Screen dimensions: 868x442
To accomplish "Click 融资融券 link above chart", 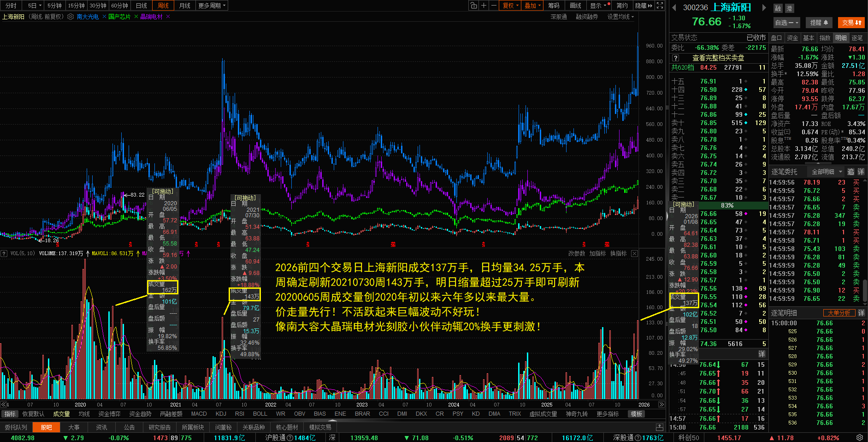I will pyautogui.click(x=587, y=17).
